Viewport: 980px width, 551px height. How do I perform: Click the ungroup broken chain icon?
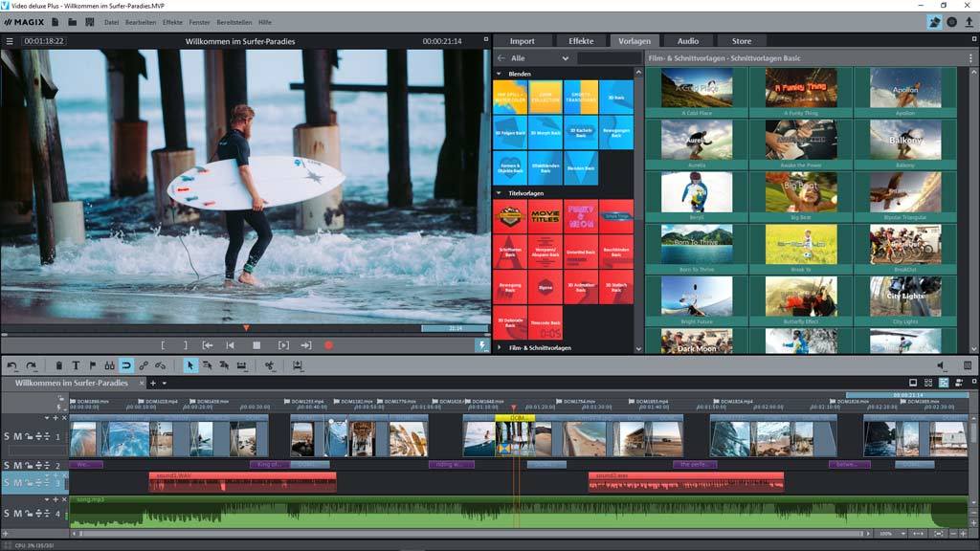pos(161,365)
